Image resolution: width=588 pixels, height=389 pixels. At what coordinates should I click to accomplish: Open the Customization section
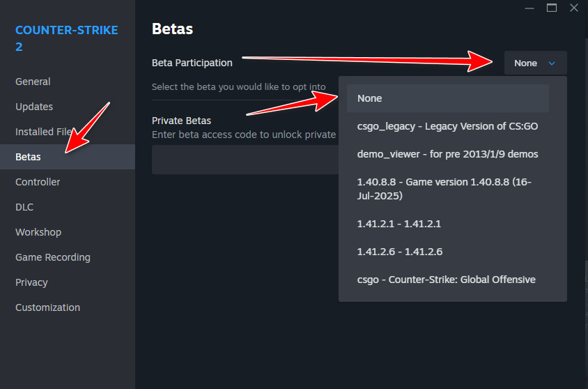click(x=47, y=307)
